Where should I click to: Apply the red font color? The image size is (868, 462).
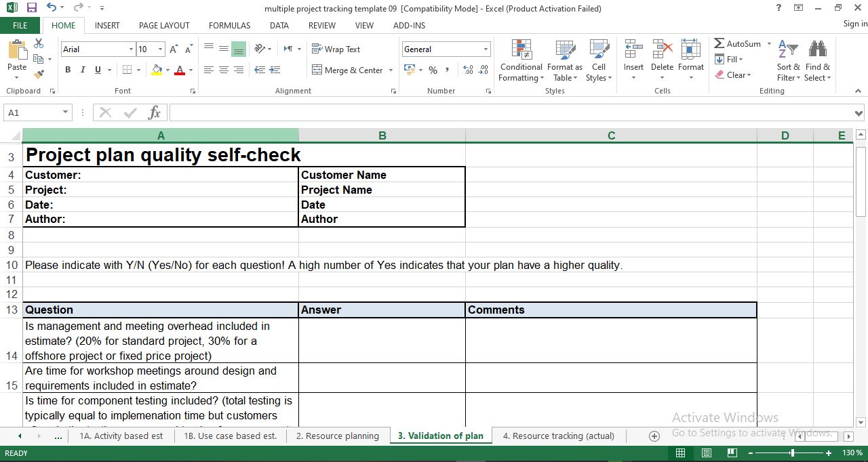tap(180, 70)
